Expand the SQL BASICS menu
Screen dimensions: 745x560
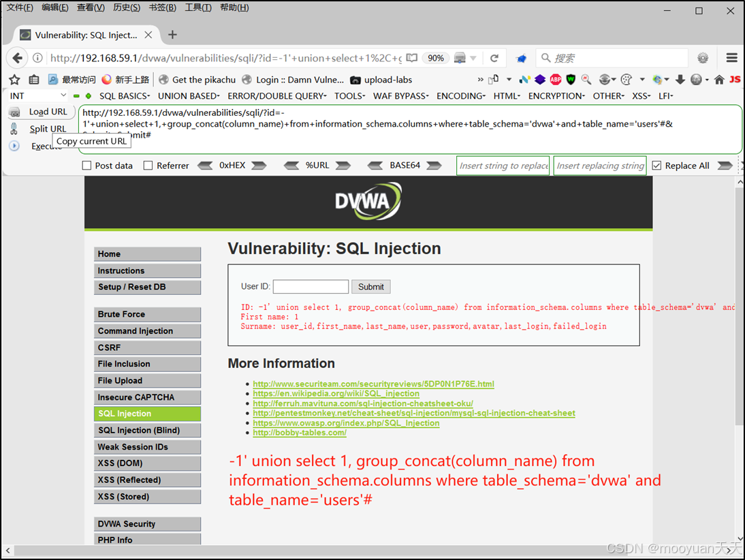click(x=125, y=96)
